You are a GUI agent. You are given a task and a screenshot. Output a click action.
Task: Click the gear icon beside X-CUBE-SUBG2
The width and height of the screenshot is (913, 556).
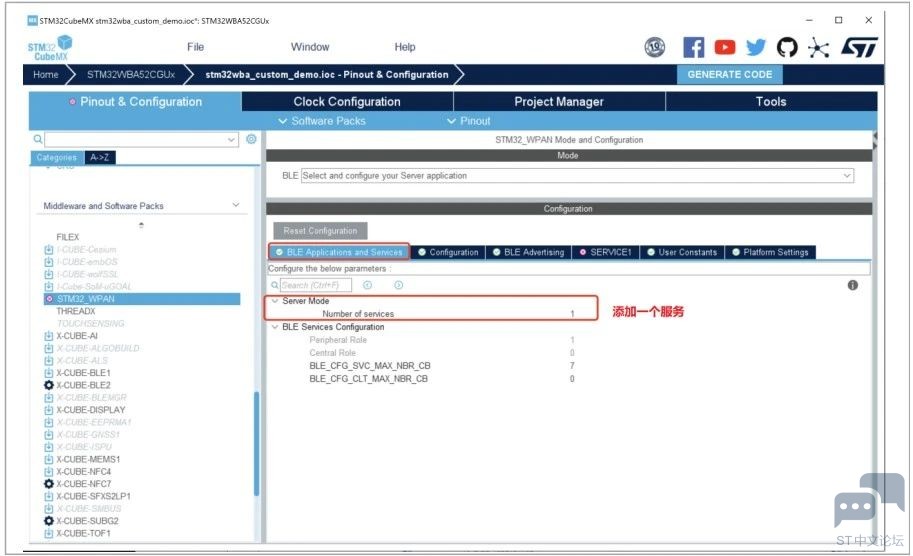coord(49,521)
